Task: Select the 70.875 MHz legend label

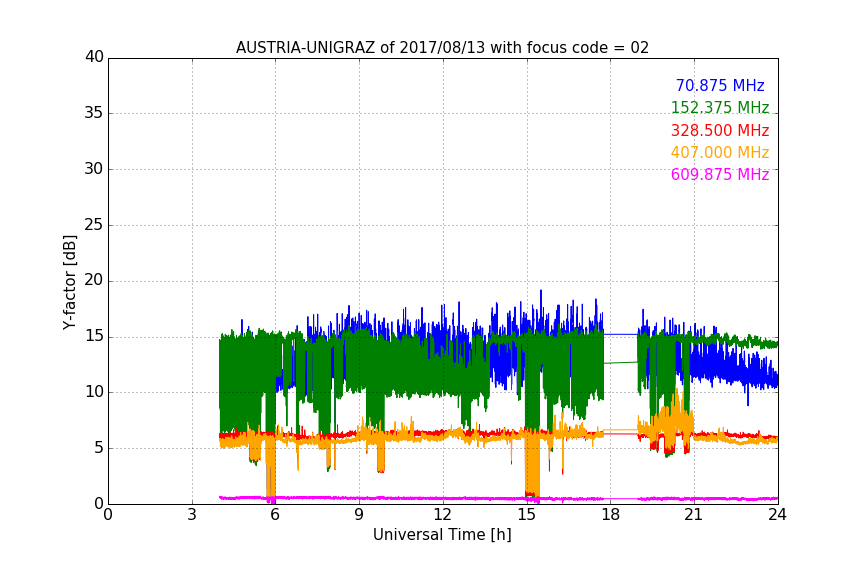Action: (x=720, y=86)
